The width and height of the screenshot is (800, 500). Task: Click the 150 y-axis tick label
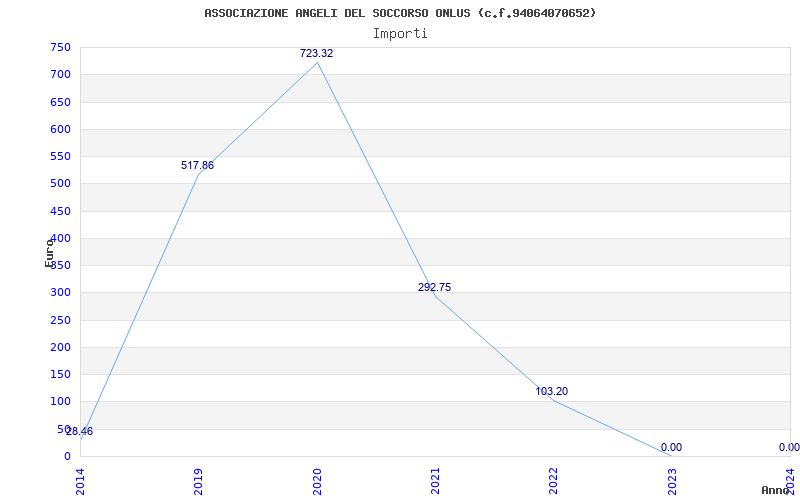60,374
